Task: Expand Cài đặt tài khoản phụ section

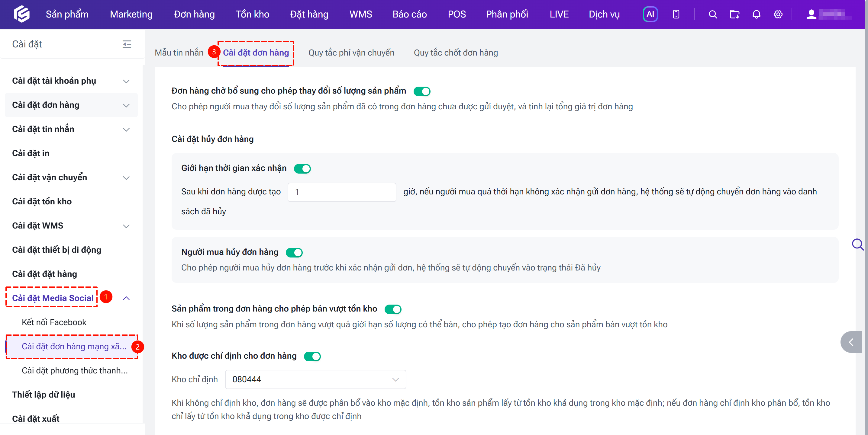Action: pyautogui.click(x=71, y=81)
